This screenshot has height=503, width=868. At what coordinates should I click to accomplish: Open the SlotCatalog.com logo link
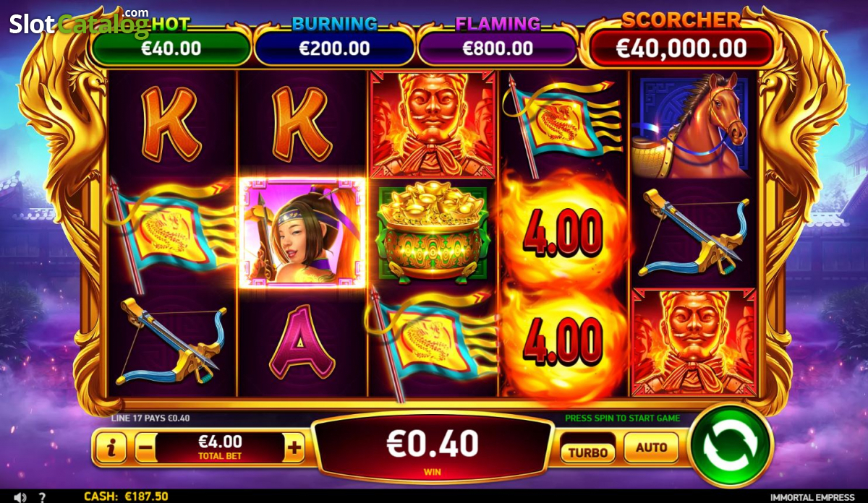click(x=80, y=23)
